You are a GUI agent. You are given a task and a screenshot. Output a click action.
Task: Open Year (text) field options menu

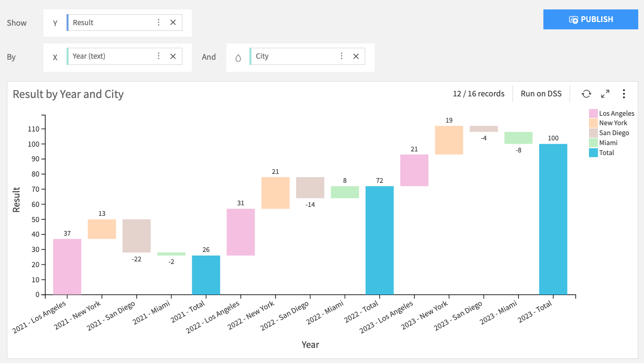pos(159,57)
